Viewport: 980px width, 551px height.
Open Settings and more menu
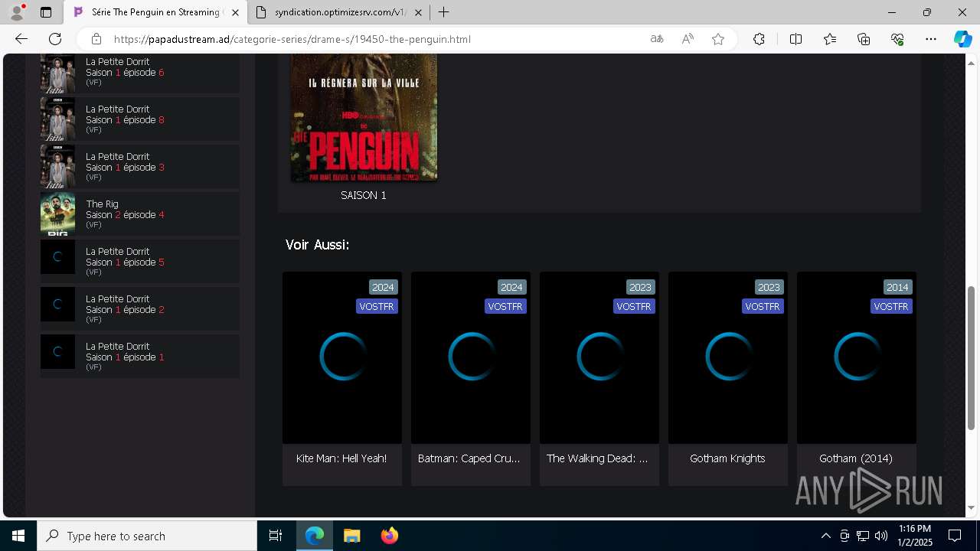[931, 39]
